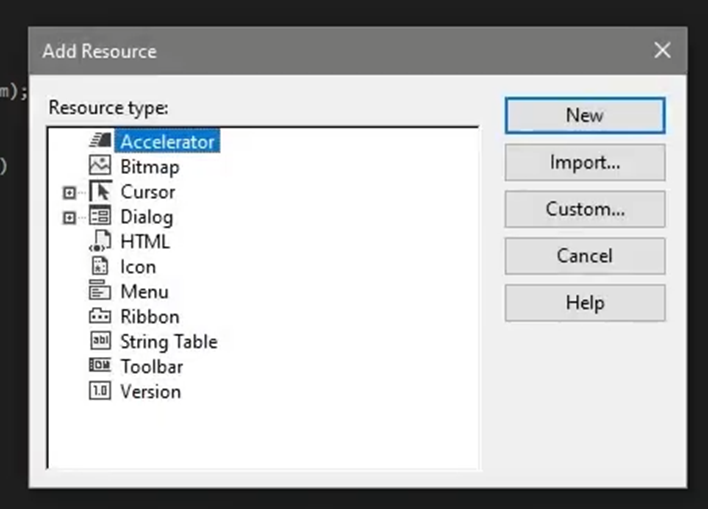This screenshot has height=509, width=708.
Task: Click the Ribbon resource icon
Action: (x=100, y=317)
